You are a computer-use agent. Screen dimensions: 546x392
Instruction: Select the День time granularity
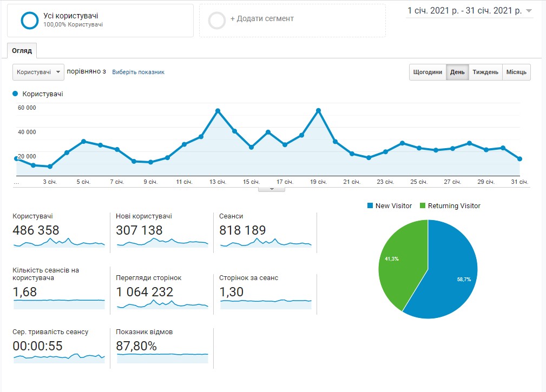click(457, 72)
